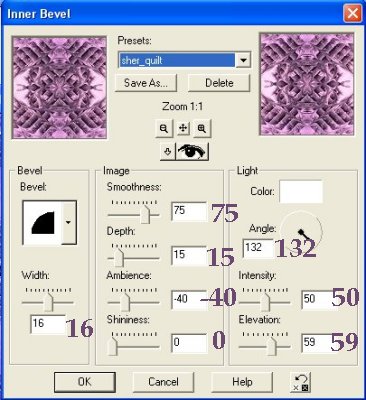Toggle the auto proof arrow button

click(168, 152)
